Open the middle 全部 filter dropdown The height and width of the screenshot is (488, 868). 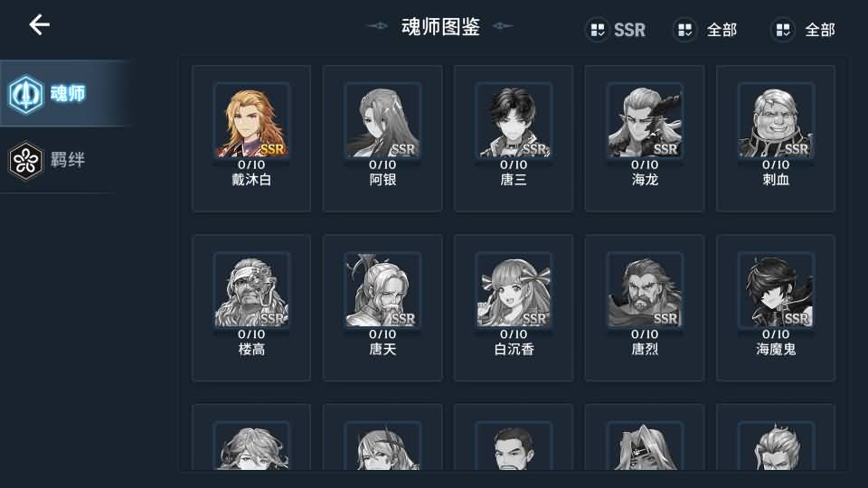706,30
